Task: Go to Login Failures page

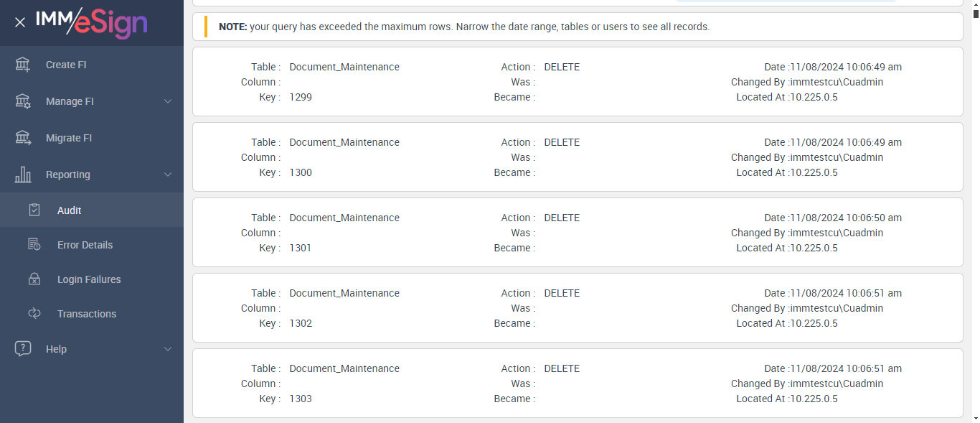Action: [89, 279]
